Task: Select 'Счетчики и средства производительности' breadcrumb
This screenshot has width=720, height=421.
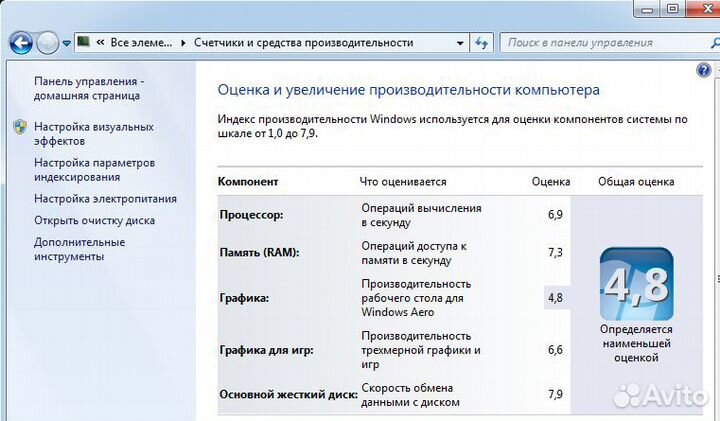Action: (304, 43)
